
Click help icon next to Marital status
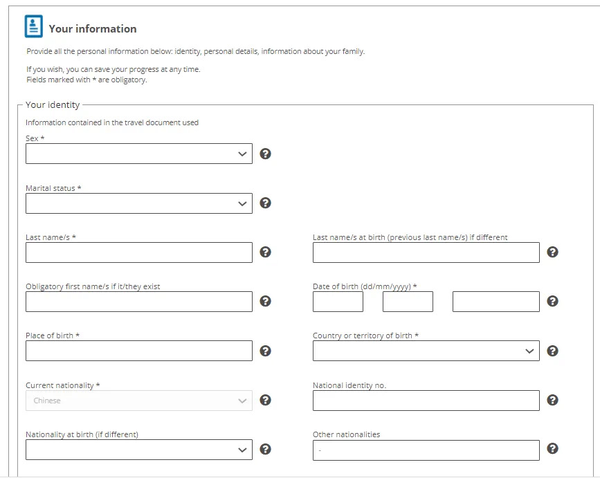point(265,203)
